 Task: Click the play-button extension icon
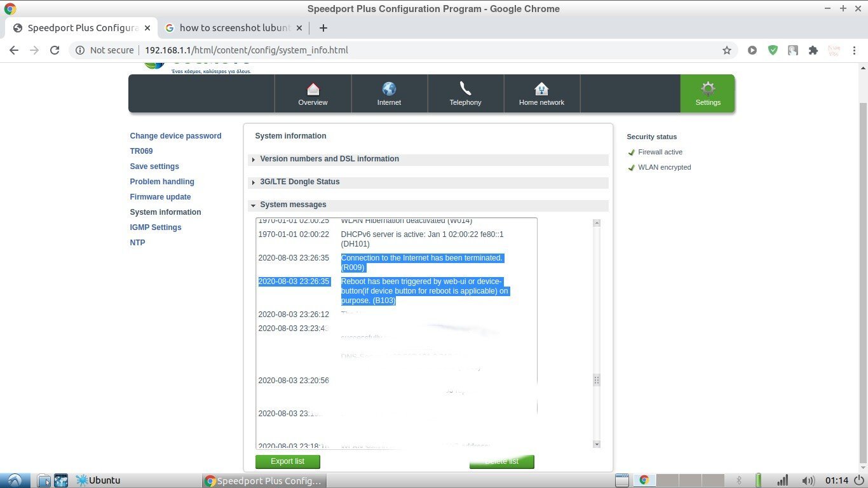point(752,50)
